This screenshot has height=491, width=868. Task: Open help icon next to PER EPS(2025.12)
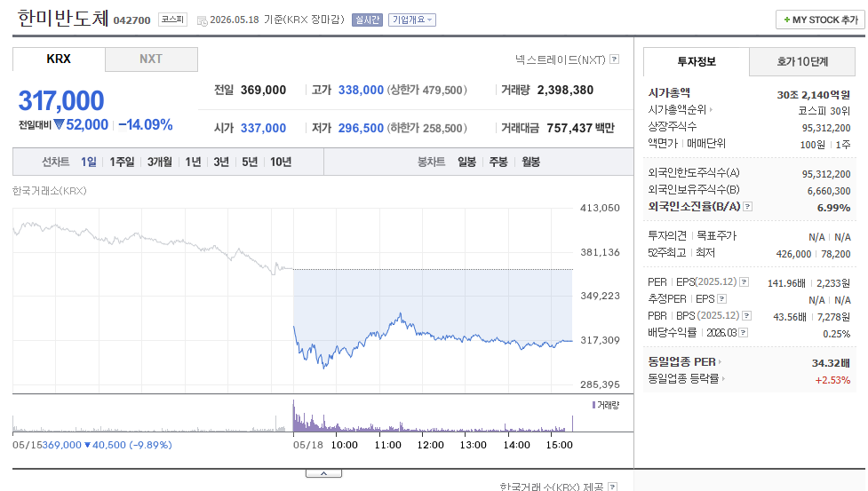click(744, 282)
